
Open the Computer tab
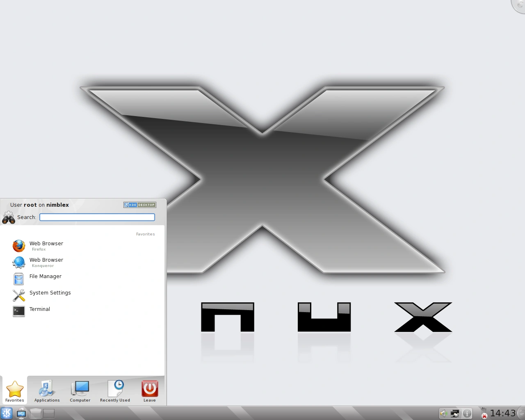coord(80,390)
